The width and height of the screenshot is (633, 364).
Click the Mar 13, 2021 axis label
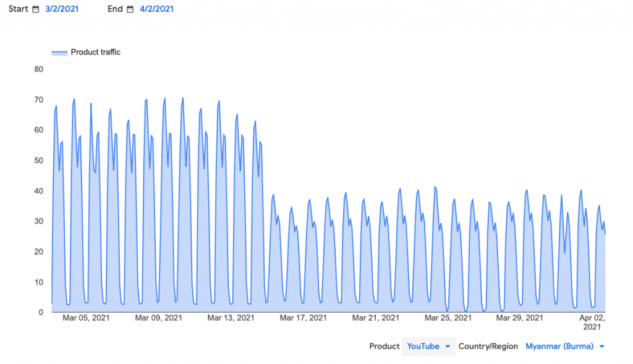pyautogui.click(x=231, y=318)
